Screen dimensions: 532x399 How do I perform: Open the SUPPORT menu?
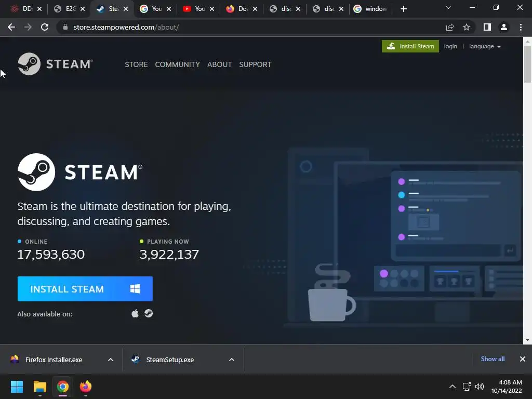255,64
